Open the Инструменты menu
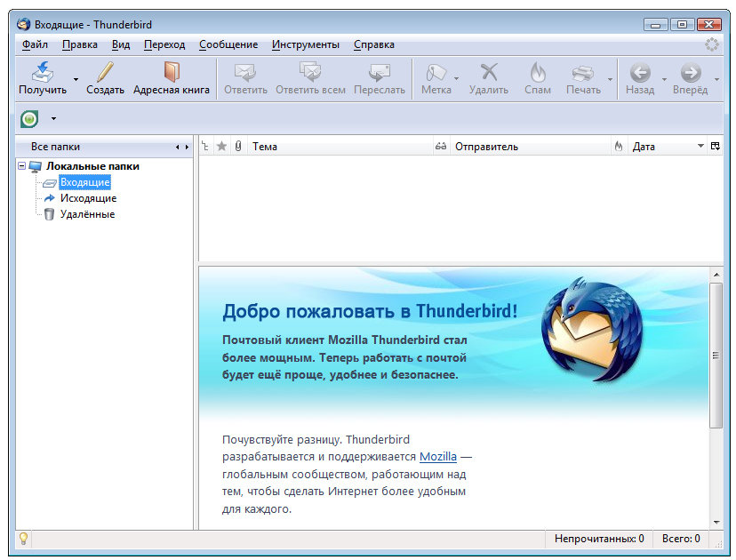This screenshot has width=736, height=560. [306, 44]
